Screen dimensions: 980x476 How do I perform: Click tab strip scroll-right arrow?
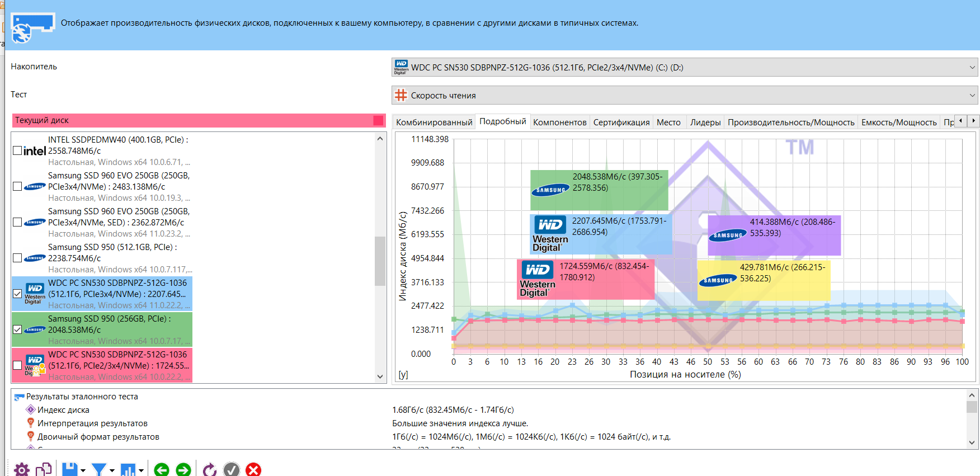(x=973, y=120)
